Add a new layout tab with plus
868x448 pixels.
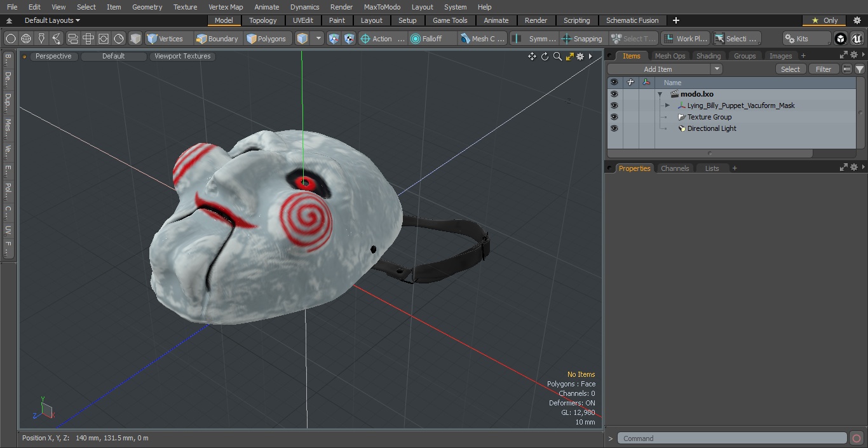point(675,20)
